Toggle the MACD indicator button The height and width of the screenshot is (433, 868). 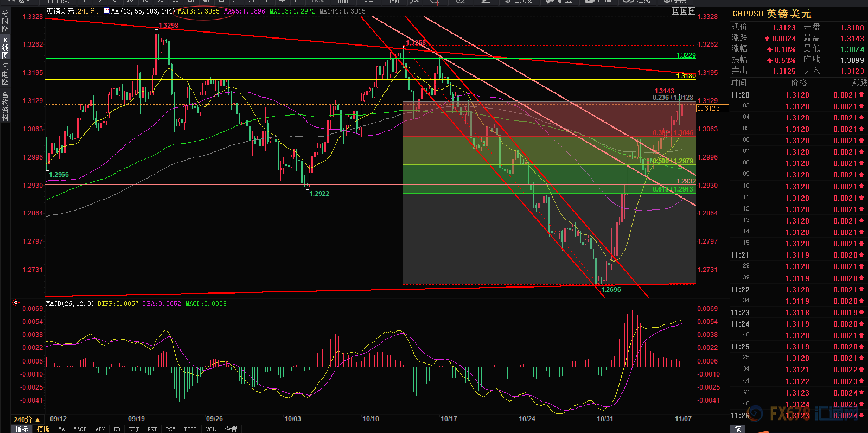[x=80, y=429]
